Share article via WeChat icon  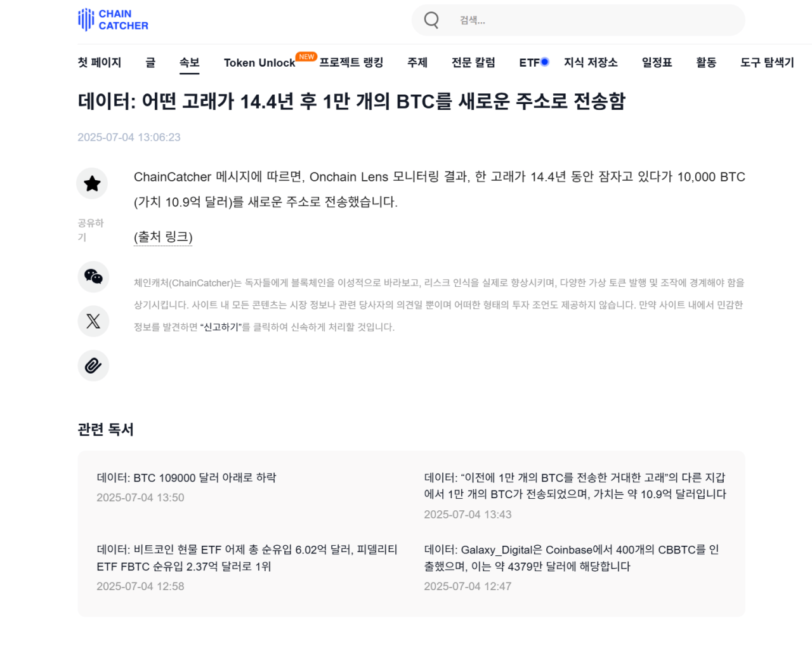[93, 277]
